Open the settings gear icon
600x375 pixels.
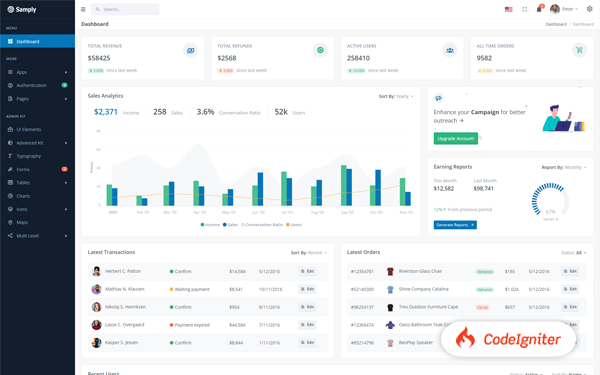(590, 9)
